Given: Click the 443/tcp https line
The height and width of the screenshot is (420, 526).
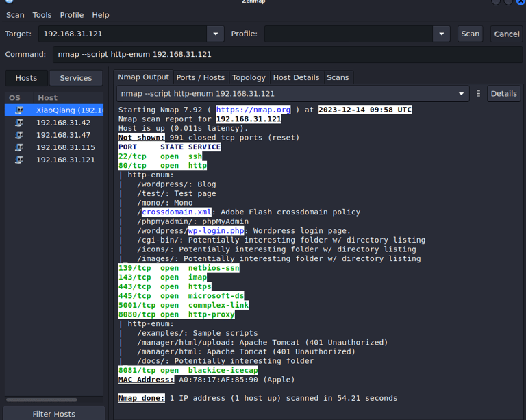Looking at the screenshot, I should pyautogui.click(x=165, y=286).
